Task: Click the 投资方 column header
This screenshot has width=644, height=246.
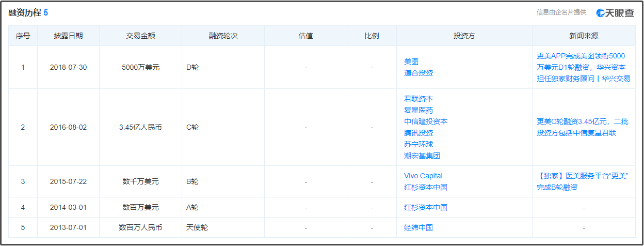Action: coord(464,36)
